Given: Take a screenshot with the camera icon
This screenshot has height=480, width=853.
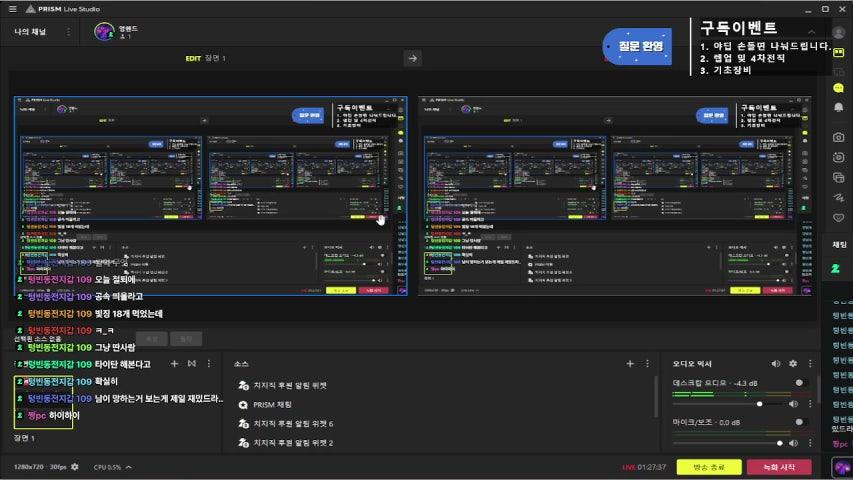Looking at the screenshot, I should (838, 137).
